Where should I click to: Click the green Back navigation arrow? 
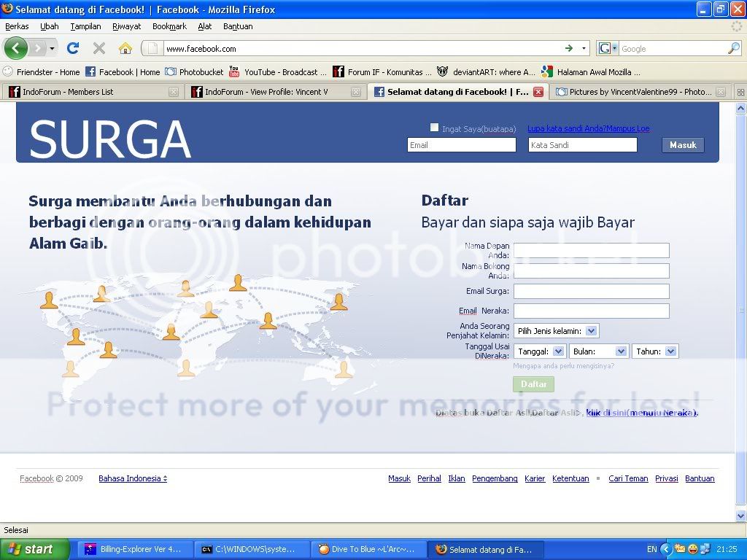(x=16, y=48)
